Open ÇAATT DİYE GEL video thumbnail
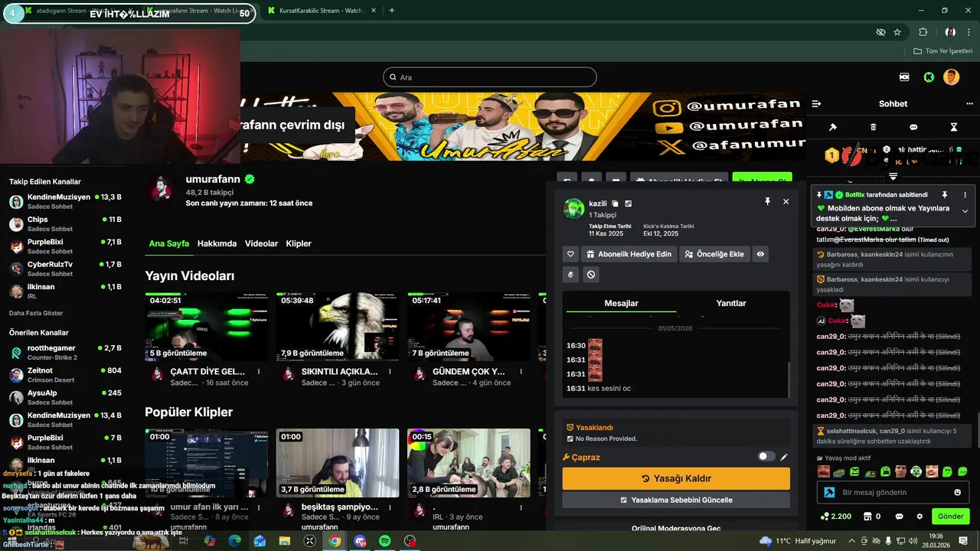The width and height of the screenshot is (980, 551). pos(206,327)
